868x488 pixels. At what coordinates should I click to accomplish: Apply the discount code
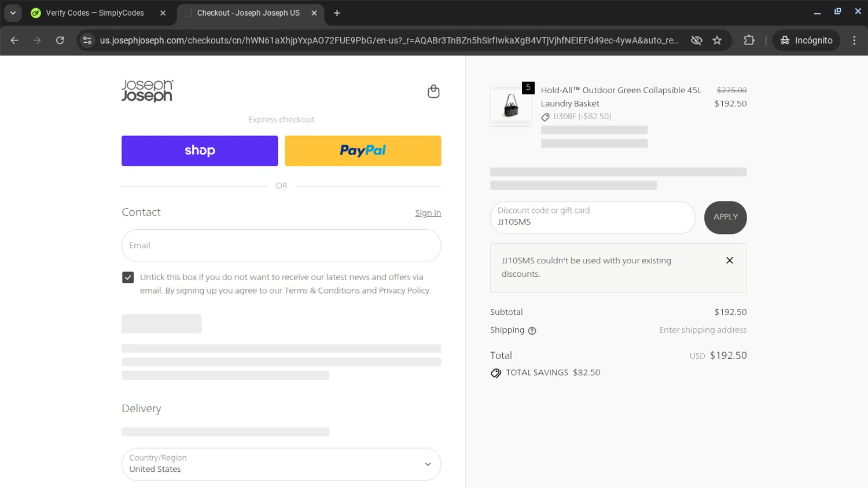click(725, 217)
